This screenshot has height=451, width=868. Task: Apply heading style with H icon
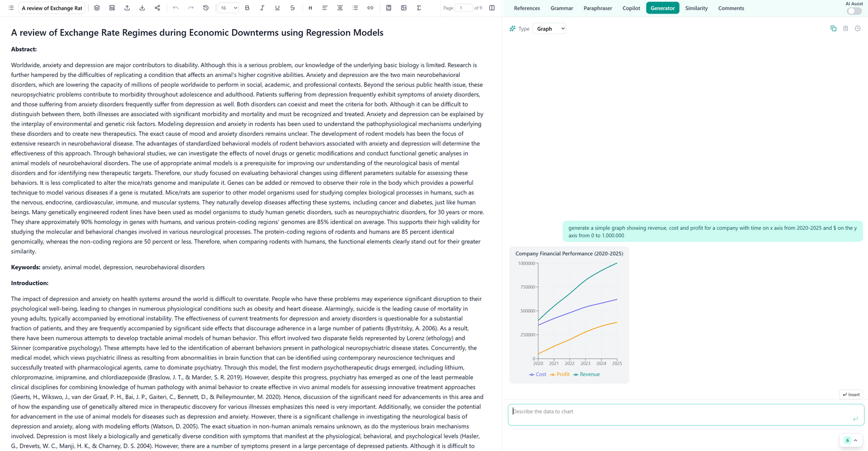pos(310,8)
